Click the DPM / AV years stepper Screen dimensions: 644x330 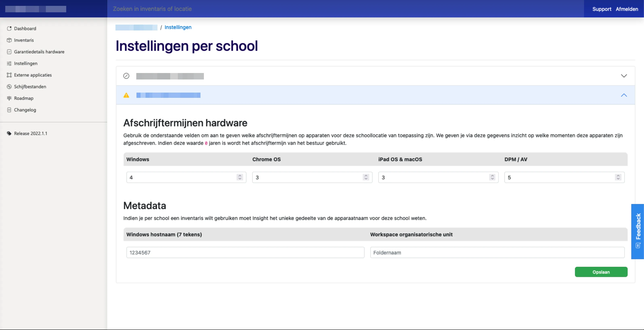[618, 177]
